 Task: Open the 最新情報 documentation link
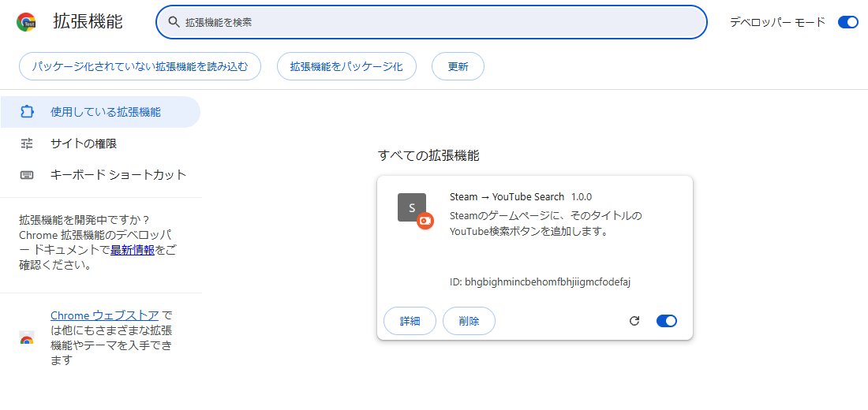tap(133, 249)
